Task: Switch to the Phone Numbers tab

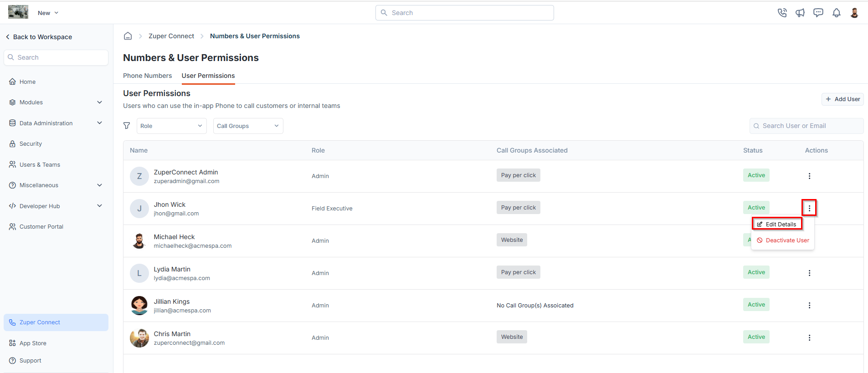Action: pos(147,76)
